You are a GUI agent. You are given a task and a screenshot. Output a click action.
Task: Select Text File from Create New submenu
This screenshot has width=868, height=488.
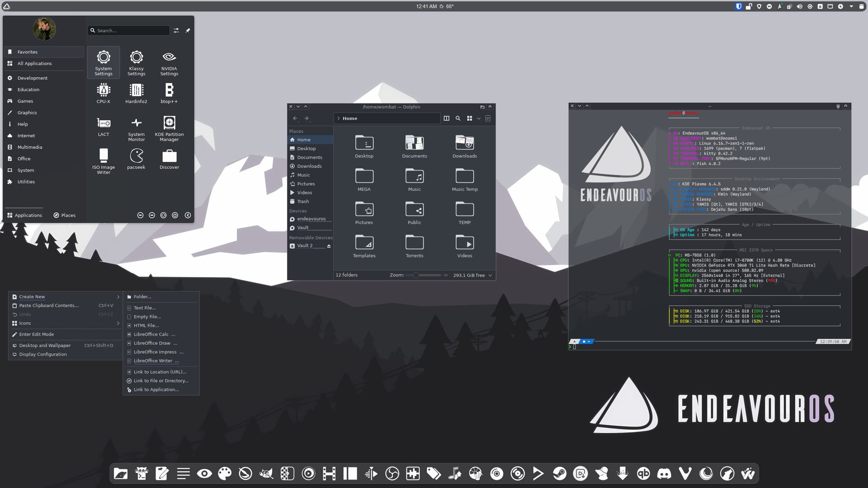[x=145, y=308]
